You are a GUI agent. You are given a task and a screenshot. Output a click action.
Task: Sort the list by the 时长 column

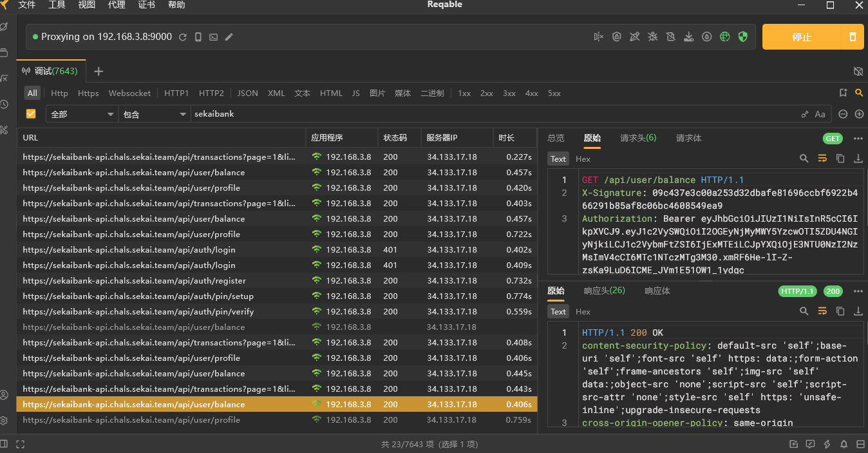(x=516, y=137)
